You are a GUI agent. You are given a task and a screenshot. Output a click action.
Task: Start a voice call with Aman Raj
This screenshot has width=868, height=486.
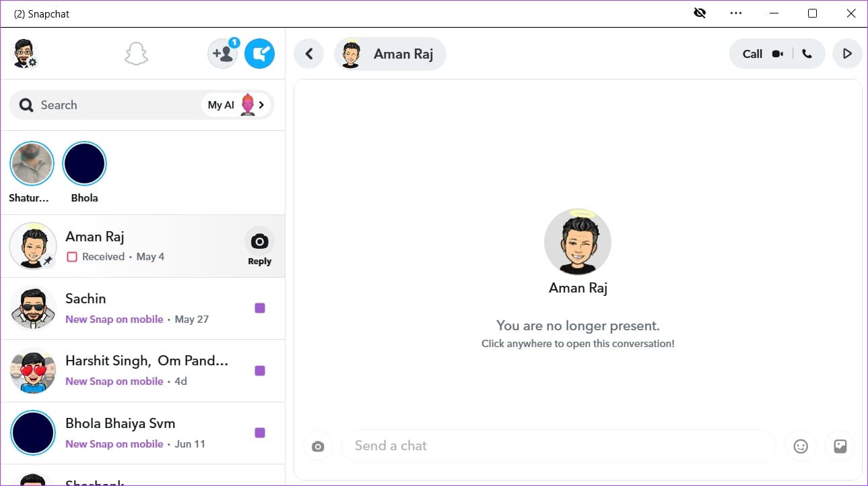click(x=807, y=53)
